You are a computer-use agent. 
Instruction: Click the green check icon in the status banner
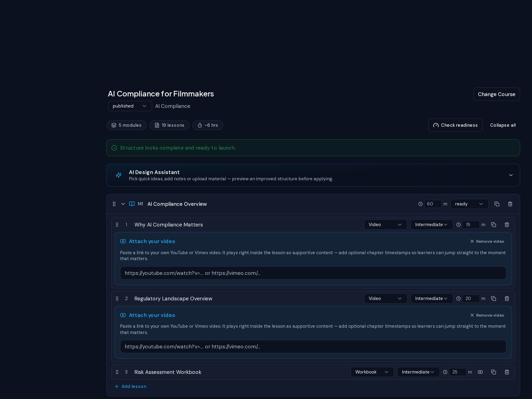tap(114, 148)
